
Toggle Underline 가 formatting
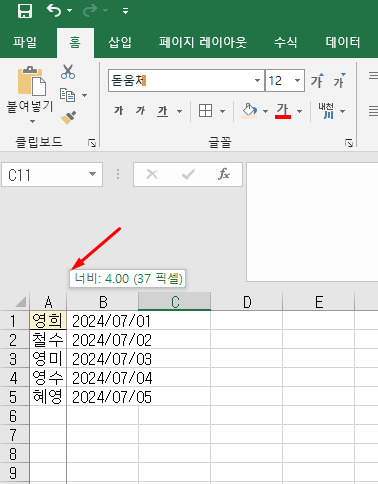click(x=163, y=111)
